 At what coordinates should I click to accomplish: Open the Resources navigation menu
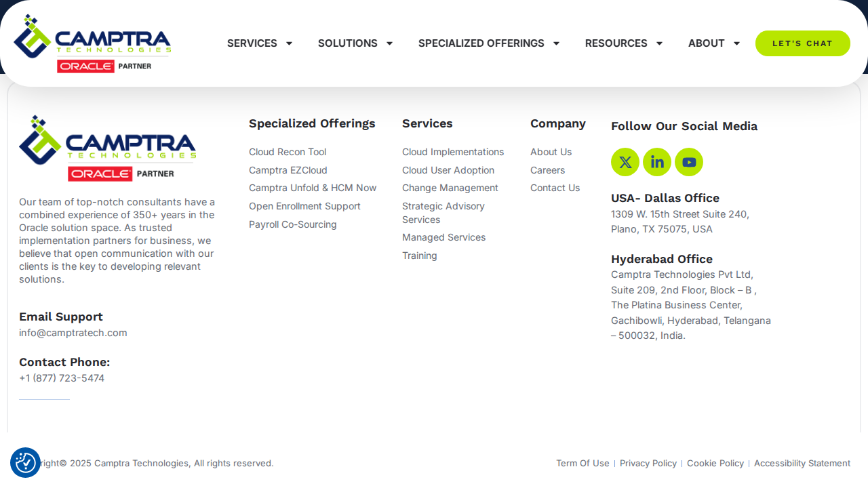tap(624, 43)
